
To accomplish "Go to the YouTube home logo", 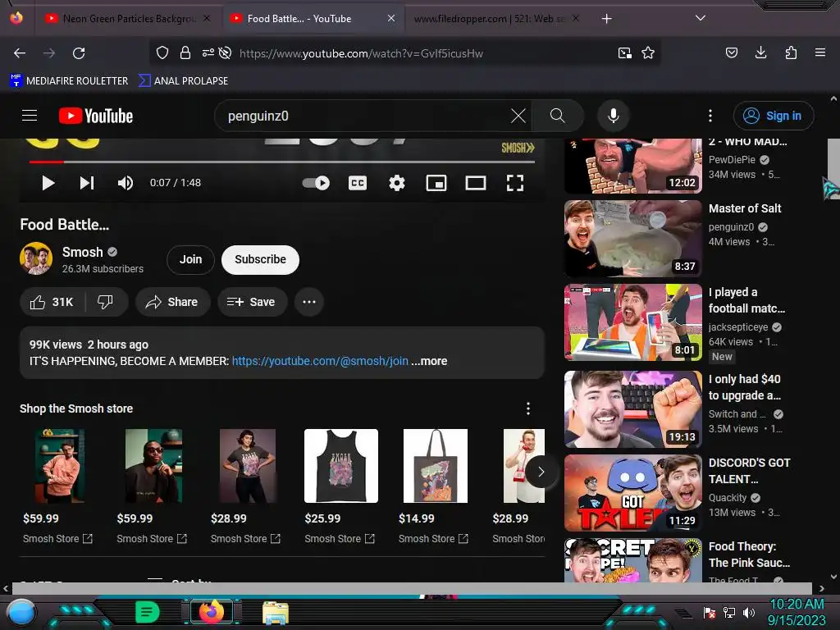I will click(x=96, y=116).
